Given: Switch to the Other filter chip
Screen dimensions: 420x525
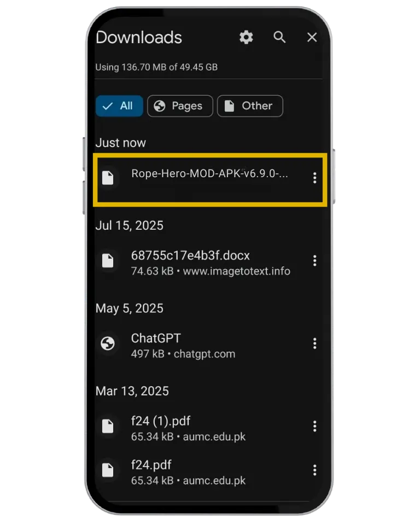Looking at the screenshot, I should (250, 106).
